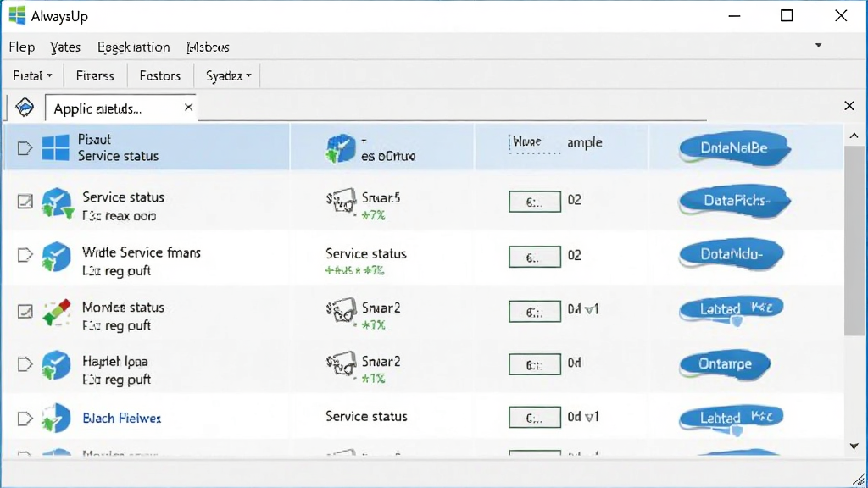Click the Ontarrpe button
The image size is (868, 488).
tap(726, 364)
